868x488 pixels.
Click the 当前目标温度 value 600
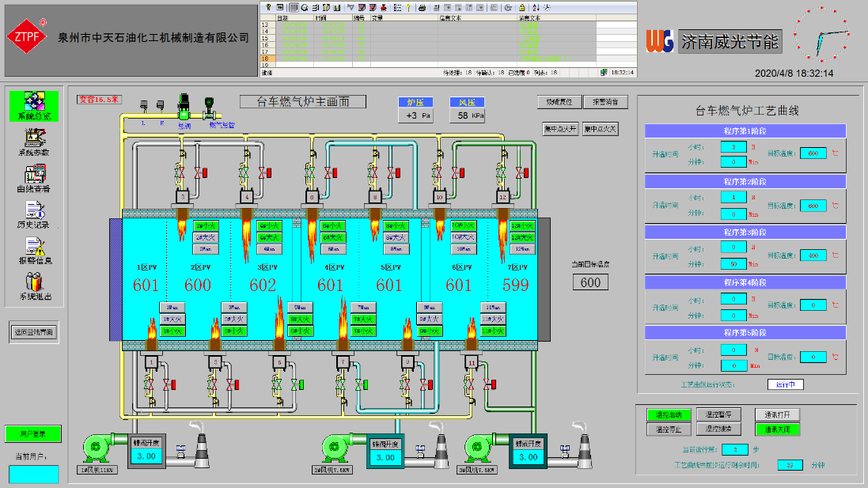pos(590,282)
